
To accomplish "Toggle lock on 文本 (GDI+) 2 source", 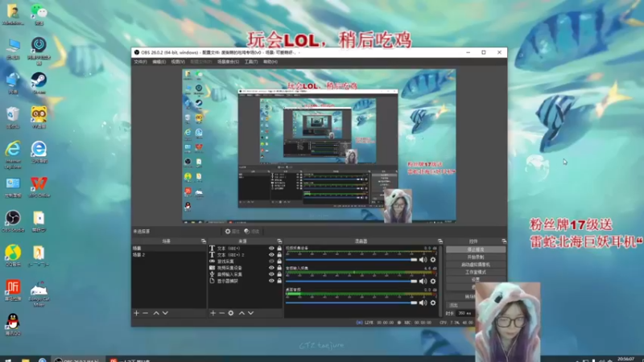I will (279, 255).
